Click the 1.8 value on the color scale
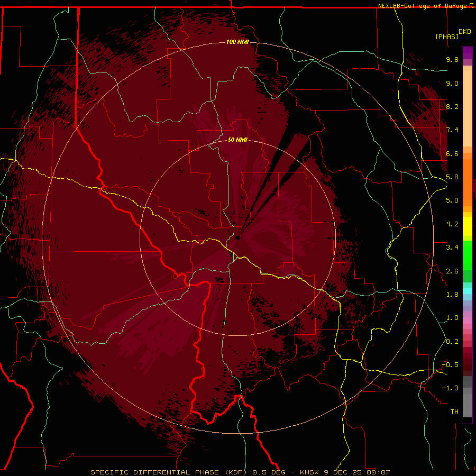 coord(452,295)
